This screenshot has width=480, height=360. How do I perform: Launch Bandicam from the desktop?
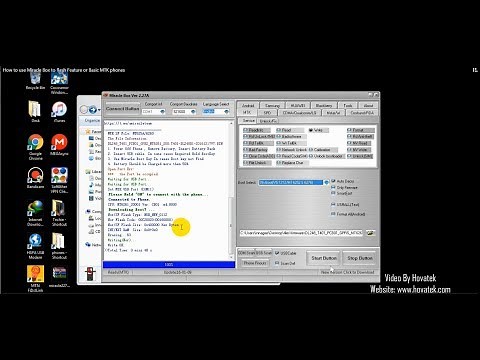(35, 178)
